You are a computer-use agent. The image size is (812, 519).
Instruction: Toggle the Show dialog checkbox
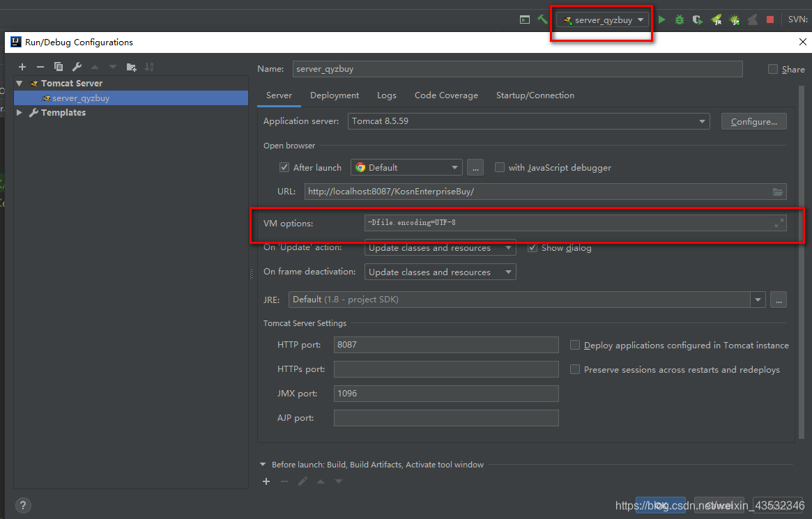click(x=533, y=248)
